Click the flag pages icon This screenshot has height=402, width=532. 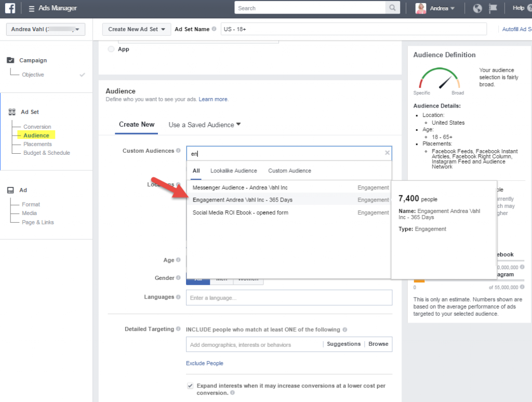[x=493, y=8]
